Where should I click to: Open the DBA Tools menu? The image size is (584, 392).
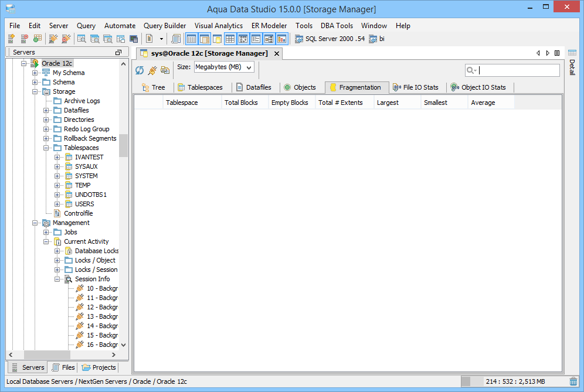click(x=337, y=26)
